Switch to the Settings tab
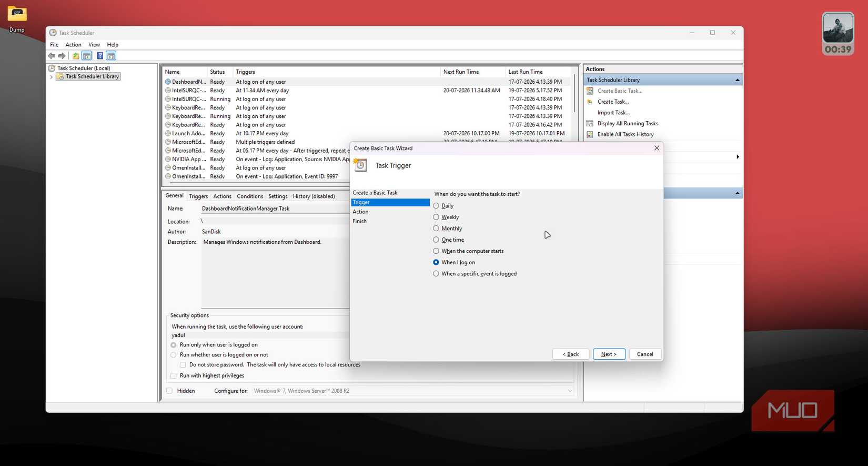Viewport: 868px width, 466px height. coord(278,196)
